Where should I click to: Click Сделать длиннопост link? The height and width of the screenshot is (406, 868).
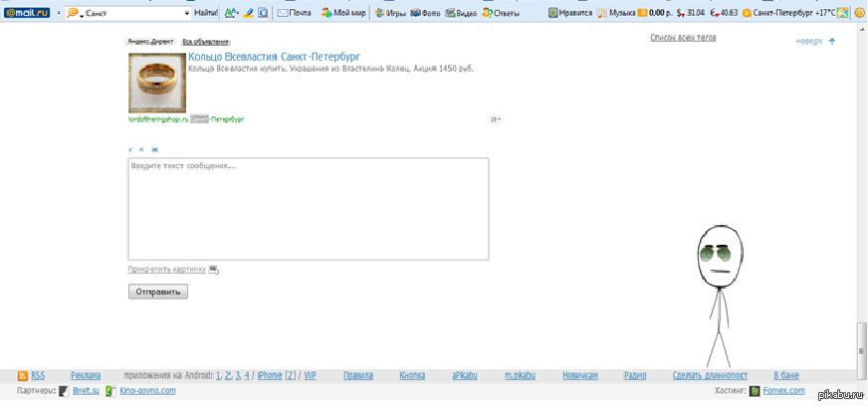click(x=711, y=375)
